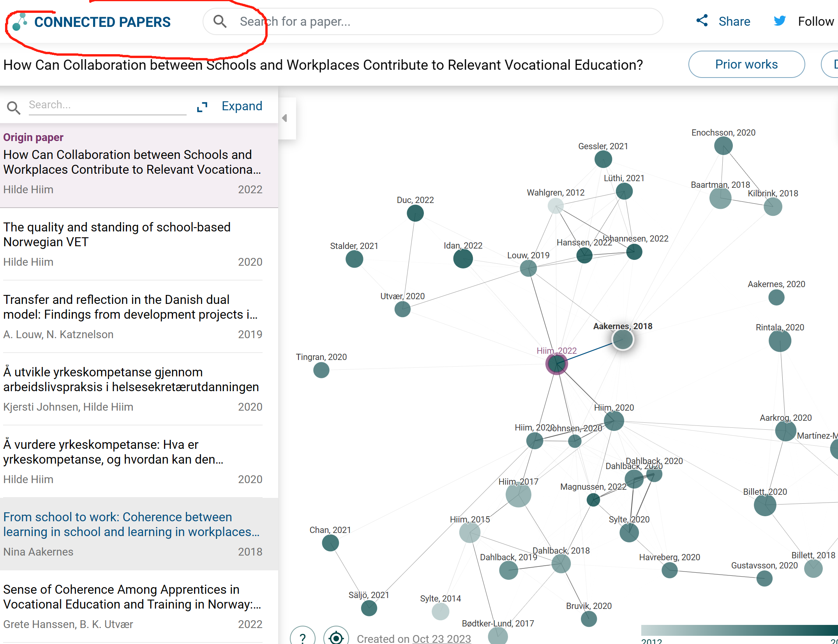Focus the paper list Search field

[x=107, y=105]
